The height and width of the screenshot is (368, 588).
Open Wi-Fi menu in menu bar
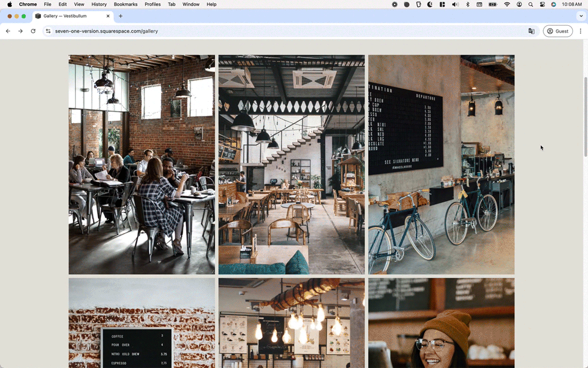507,4
